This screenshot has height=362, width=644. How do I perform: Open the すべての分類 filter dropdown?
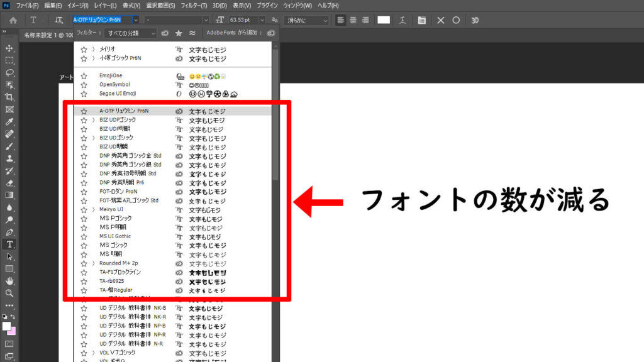[x=130, y=33]
